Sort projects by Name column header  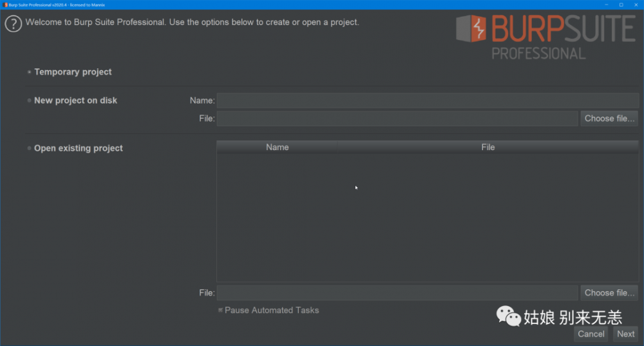pos(277,147)
